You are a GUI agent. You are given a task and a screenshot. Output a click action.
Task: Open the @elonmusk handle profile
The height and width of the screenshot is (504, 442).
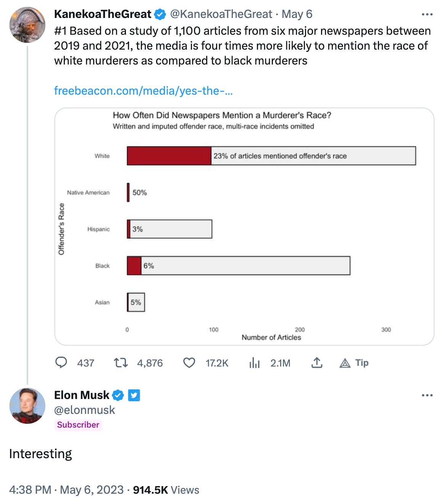coord(84,410)
